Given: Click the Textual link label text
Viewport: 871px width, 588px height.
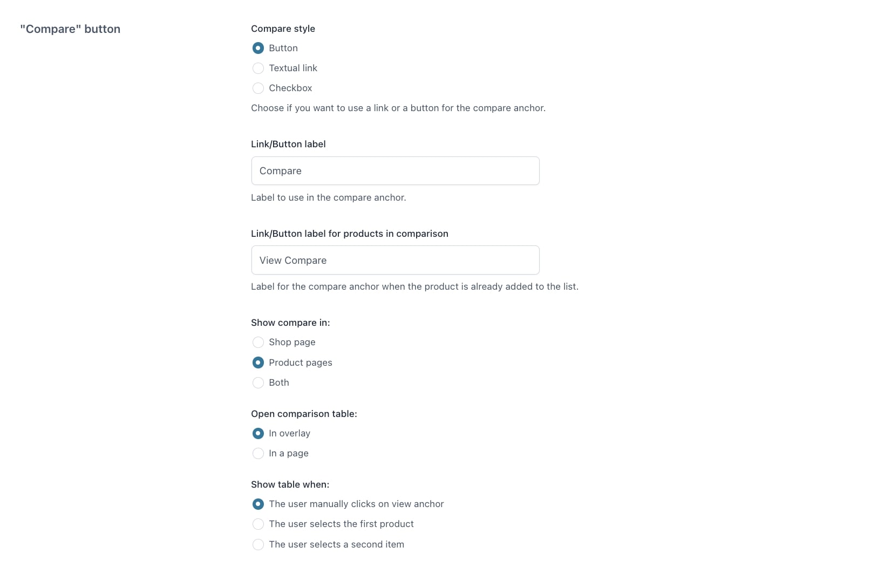Looking at the screenshot, I should point(293,68).
